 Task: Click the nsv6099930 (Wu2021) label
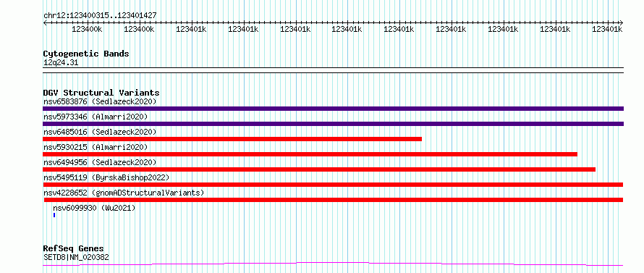tap(94, 209)
